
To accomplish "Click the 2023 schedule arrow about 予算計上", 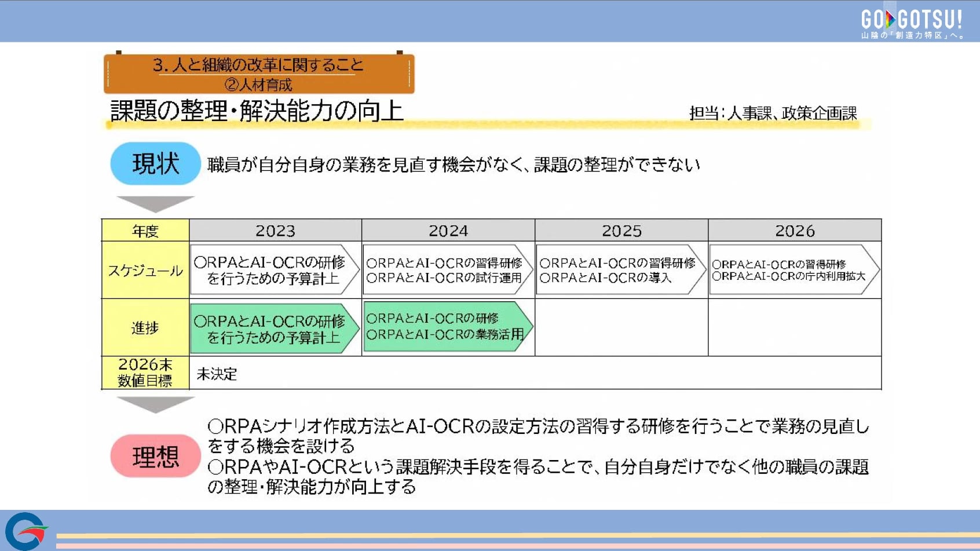I will click(x=273, y=270).
